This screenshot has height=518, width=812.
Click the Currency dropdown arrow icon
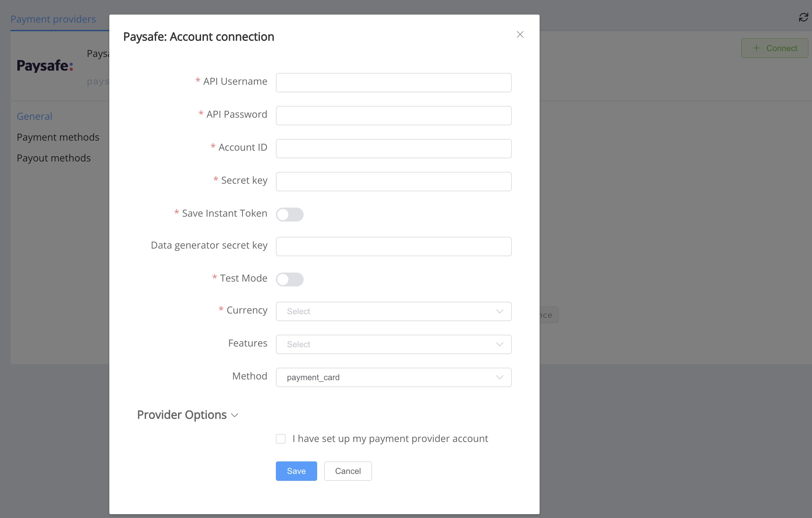tap(499, 311)
